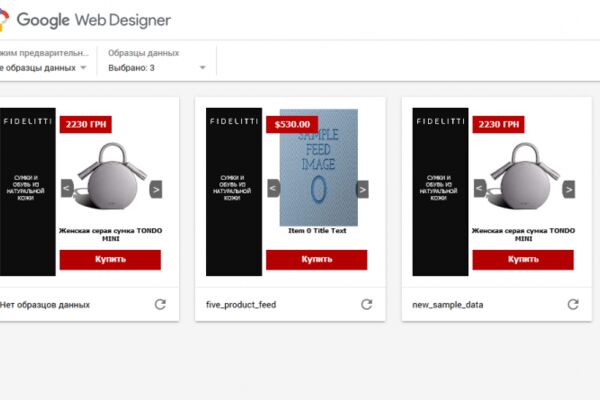Click FIDELITTI black banner in new_sample_data card

(x=440, y=192)
